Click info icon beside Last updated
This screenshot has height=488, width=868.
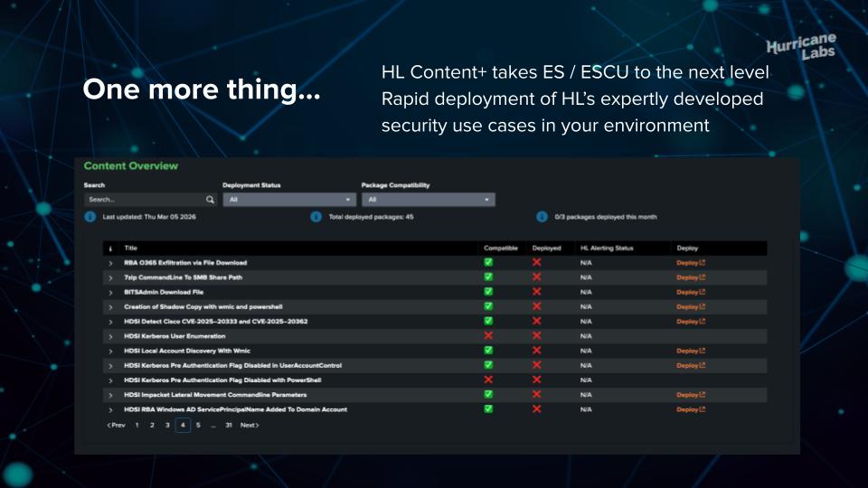coord(90,217)
